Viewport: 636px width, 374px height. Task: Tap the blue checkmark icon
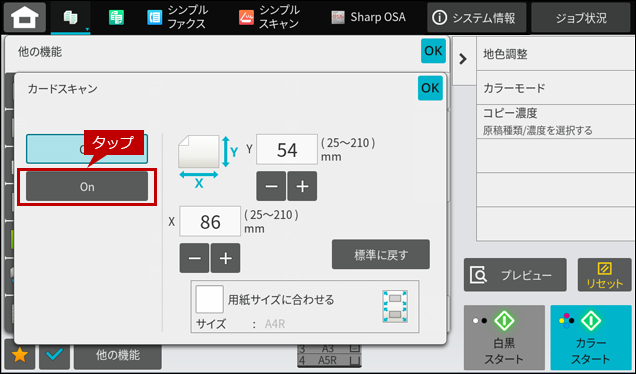tap(54, 355)
